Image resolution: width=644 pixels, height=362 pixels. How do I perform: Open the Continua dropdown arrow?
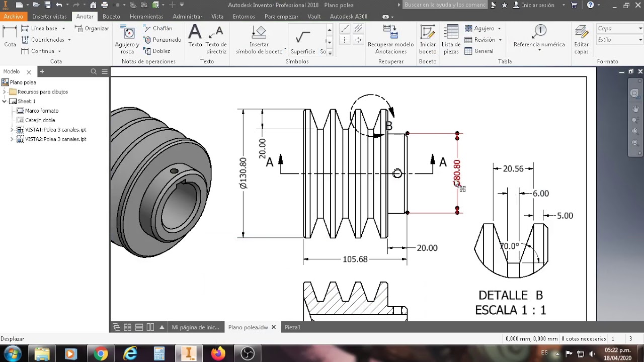point(59,51)
